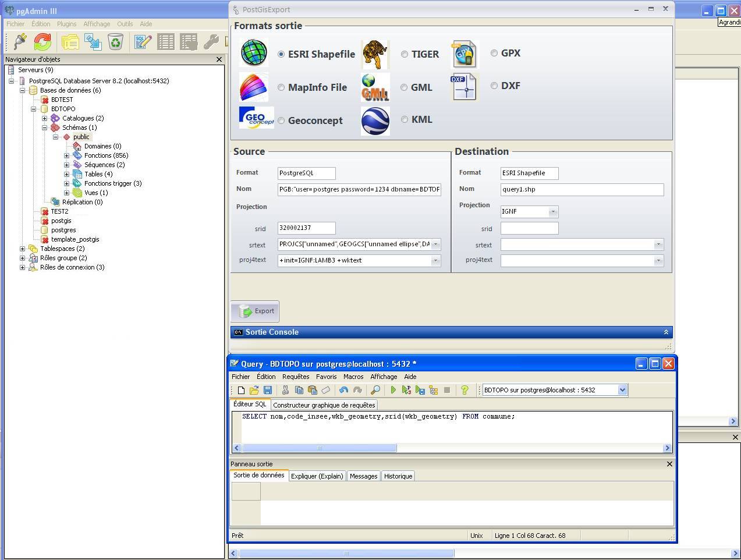
Task: Open the SQL query tool in pgAdmin
Action: tap(141, 42)
